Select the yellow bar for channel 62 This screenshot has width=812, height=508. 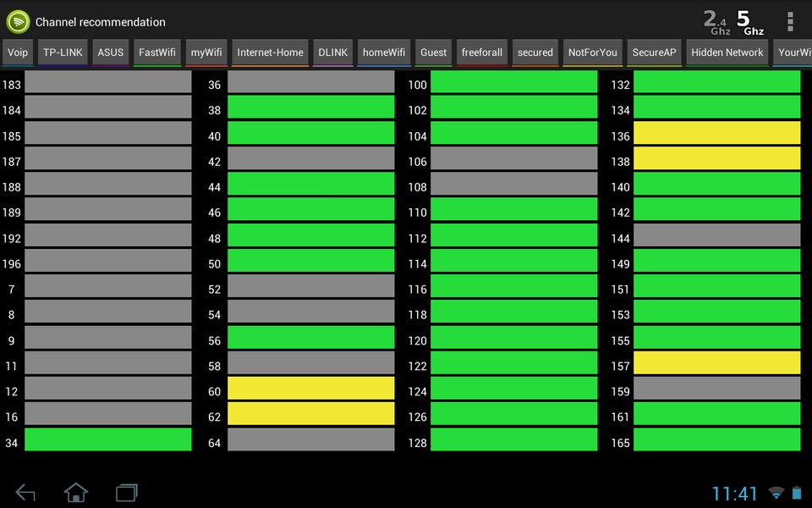[x=311, y=414]
